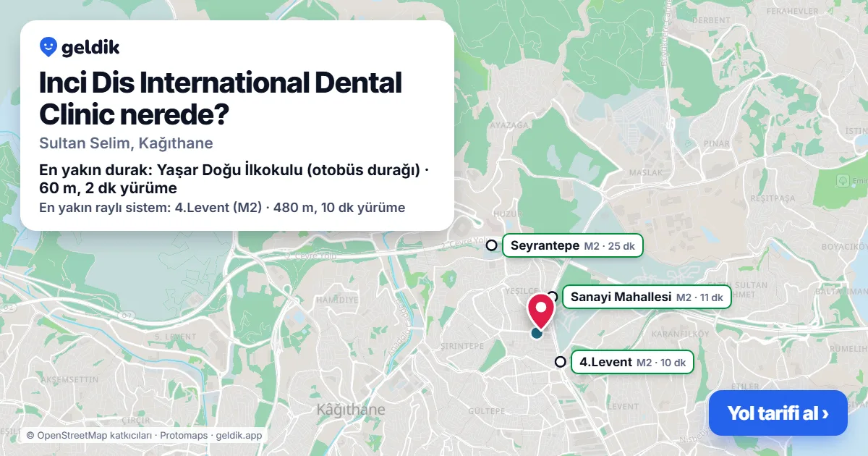Viewport: 868px width, 456px height.
Task: Click the 'ŞİRİNTEPE' map label
Action: [x=461, y=346]
